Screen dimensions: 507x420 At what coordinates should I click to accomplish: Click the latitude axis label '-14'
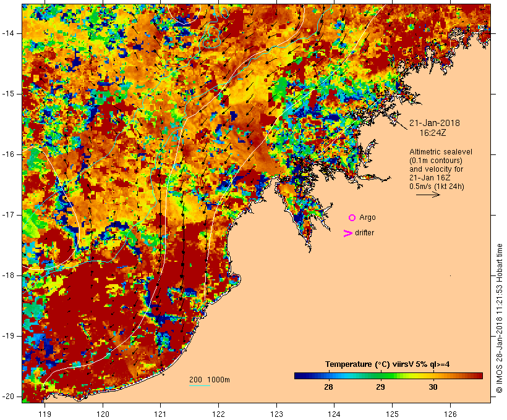coord(8,33)
